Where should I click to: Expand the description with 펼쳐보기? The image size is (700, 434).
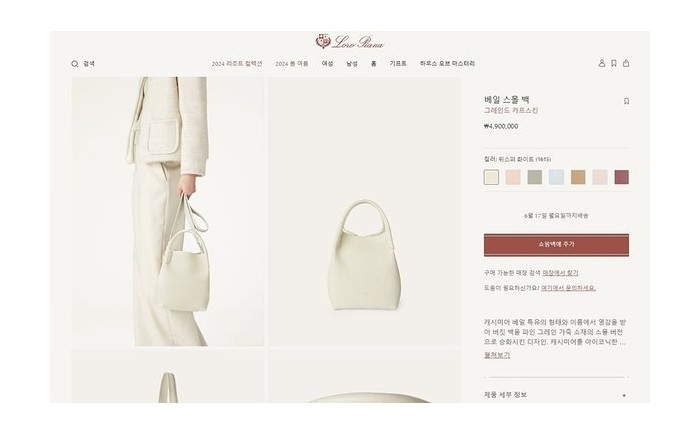[497, 355]
